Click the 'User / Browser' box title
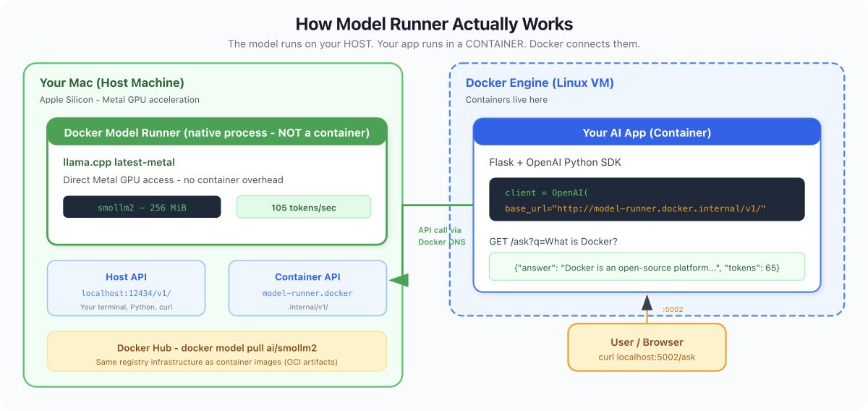 pos(647,342)
